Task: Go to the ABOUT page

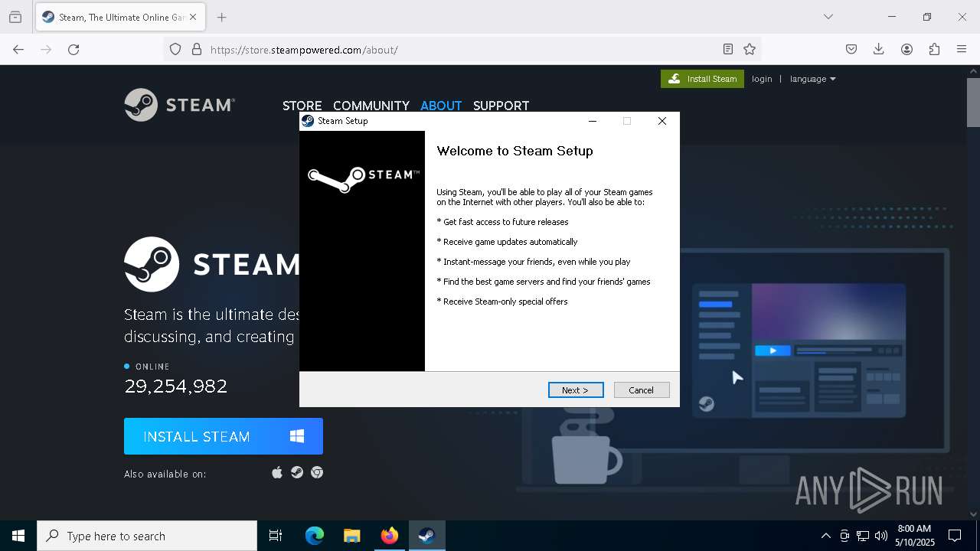Action: point(441,106)
